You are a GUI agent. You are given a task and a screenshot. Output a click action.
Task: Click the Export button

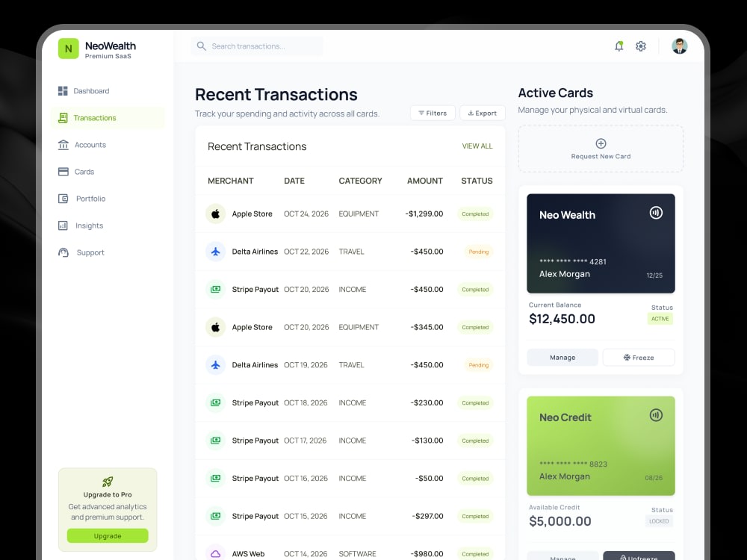point(482,113)
